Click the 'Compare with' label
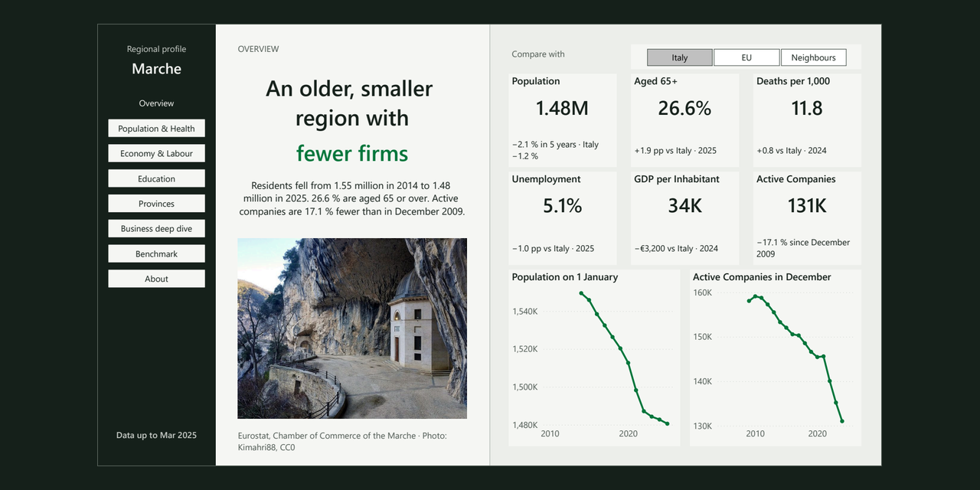 click(538, 54)
